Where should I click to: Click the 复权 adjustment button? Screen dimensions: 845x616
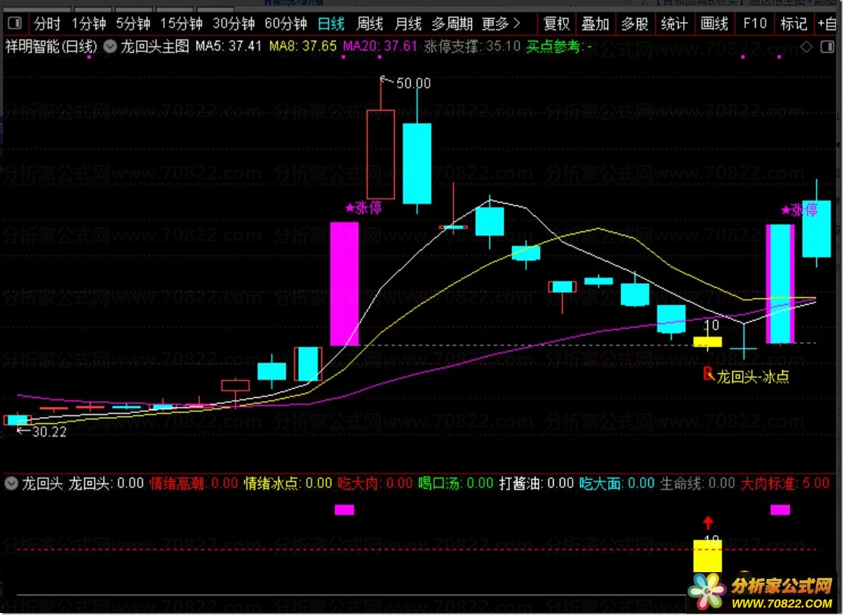point(557,23)
